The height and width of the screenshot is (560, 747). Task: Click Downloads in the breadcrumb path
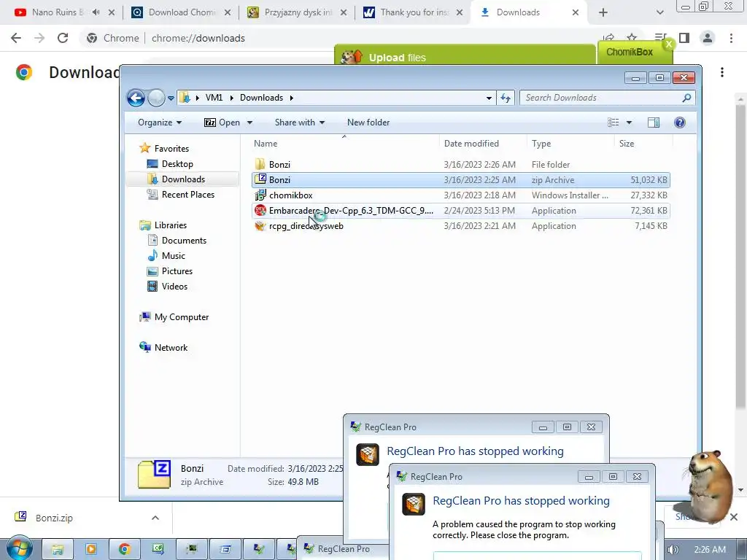click(261, 98)
